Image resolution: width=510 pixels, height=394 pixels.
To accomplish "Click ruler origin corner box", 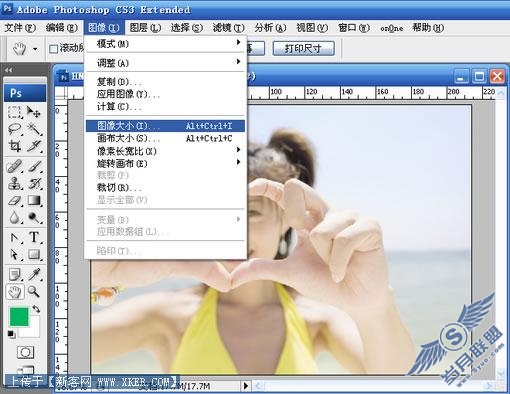I will (61, 93).
